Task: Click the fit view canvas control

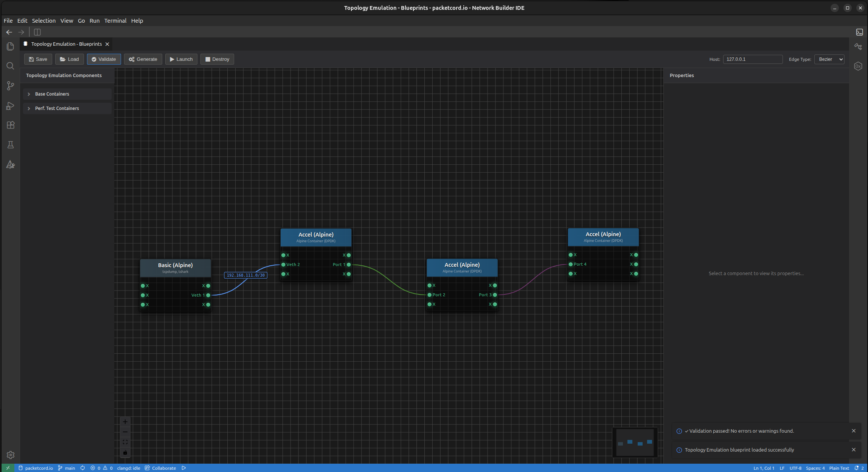Action: click(125, 442)
